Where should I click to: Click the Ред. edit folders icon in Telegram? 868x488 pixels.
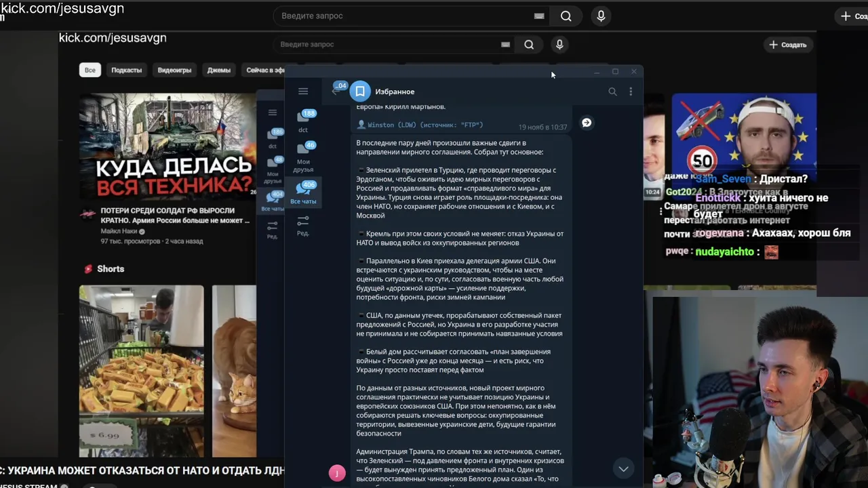pos(303,226)
